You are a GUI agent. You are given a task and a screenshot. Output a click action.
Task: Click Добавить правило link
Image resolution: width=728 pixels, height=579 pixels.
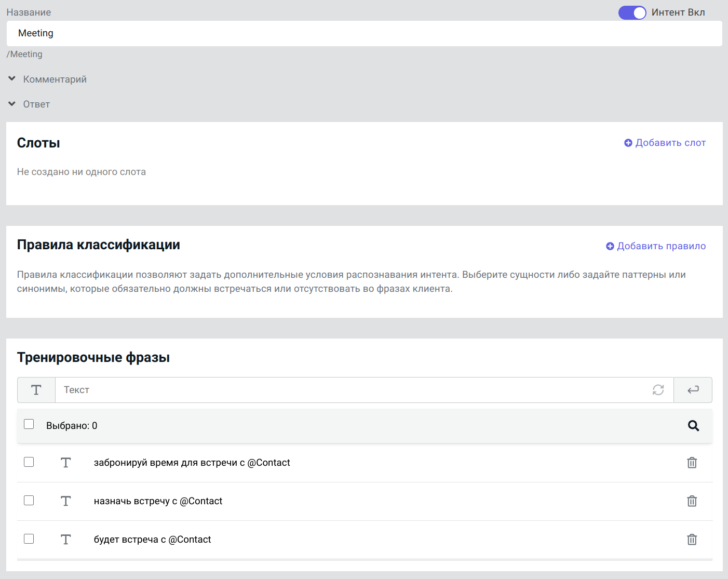pos(656,246)
